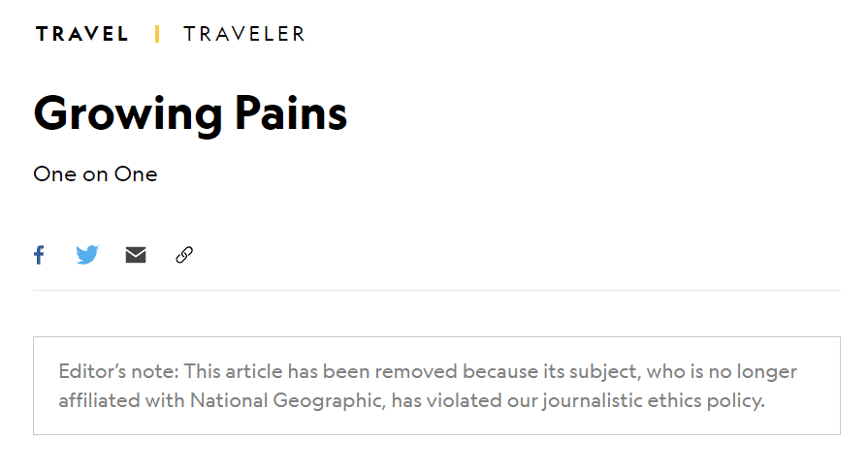Click the phrase journalistic ethics policy

tap(654, 400)
